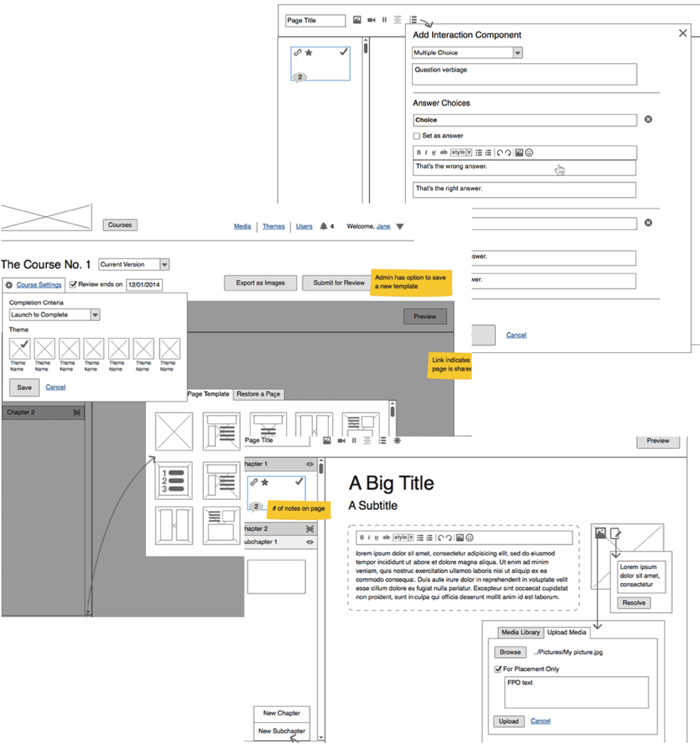The height and width of the screenshot is (744, 700).
Task: Open Add Interaction Component via the list icon
Action: point(413,20)
